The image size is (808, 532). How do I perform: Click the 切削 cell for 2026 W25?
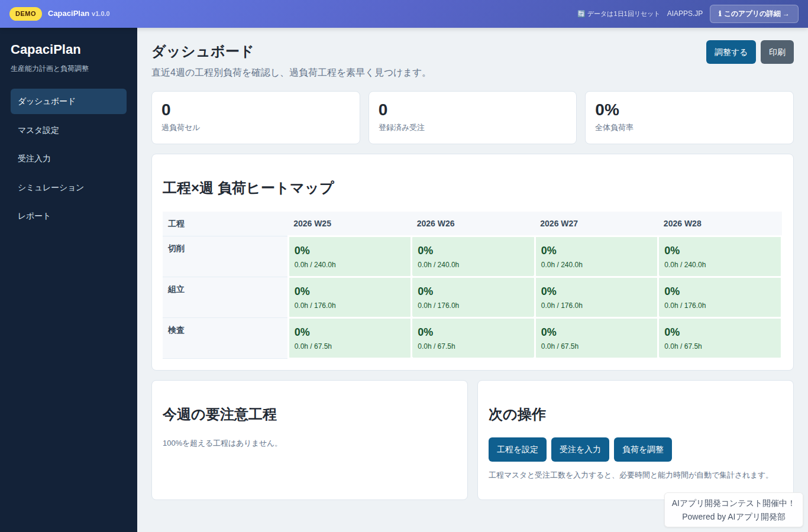[350, 257]
